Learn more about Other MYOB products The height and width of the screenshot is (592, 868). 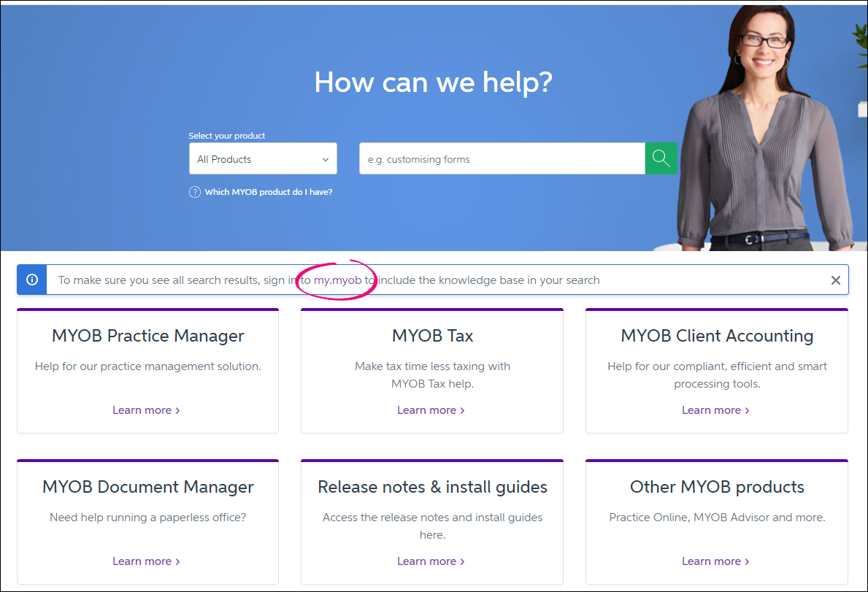[x=715, y=561]
